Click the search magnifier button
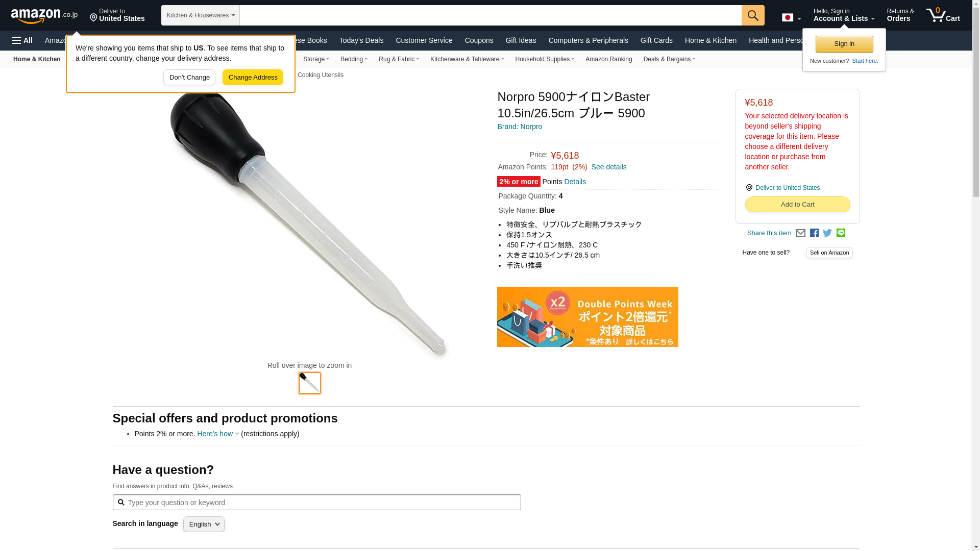This screenshot has height=551, width=980. click(x=753, y=15)
